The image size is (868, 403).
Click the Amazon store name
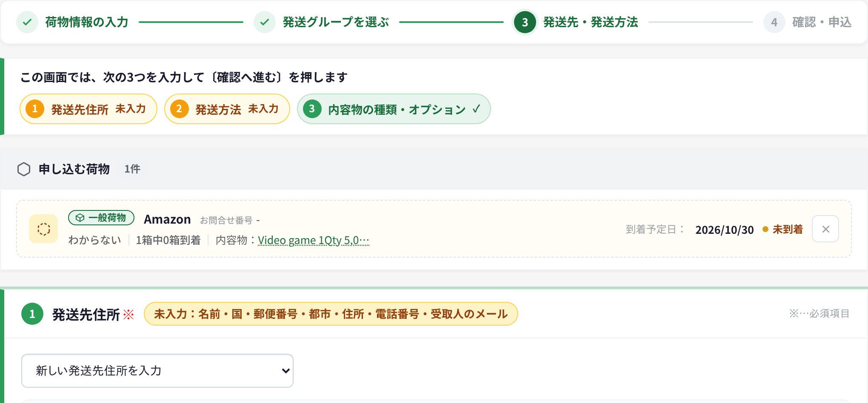coord(167,219)
